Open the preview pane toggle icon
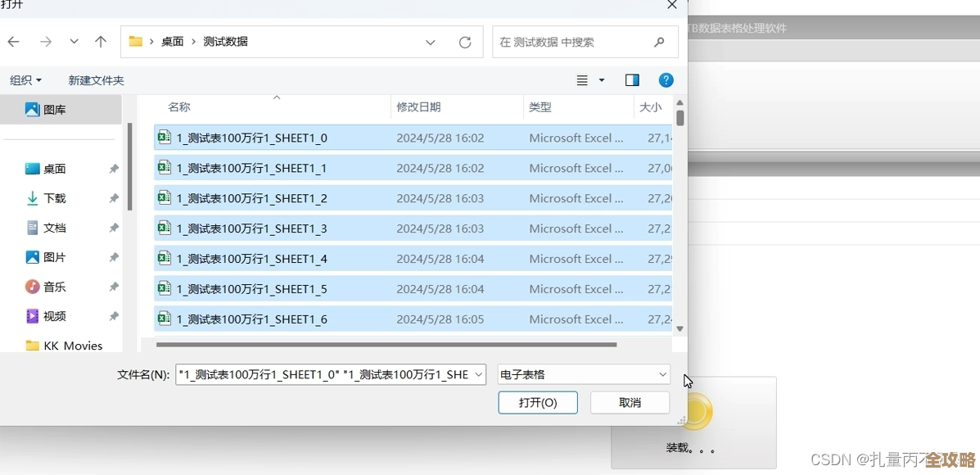This screenshot has width=980, height=475. (x=632, y=79)
